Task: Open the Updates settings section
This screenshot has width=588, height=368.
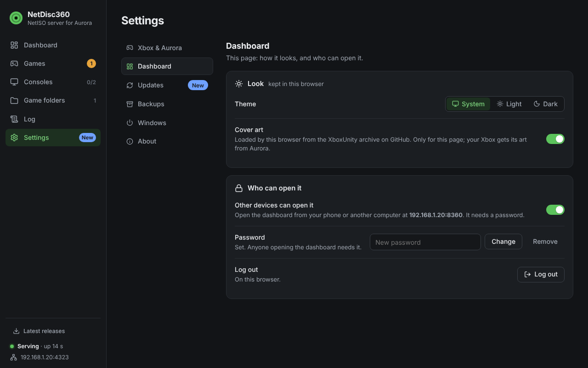Action: pos(167,85)
